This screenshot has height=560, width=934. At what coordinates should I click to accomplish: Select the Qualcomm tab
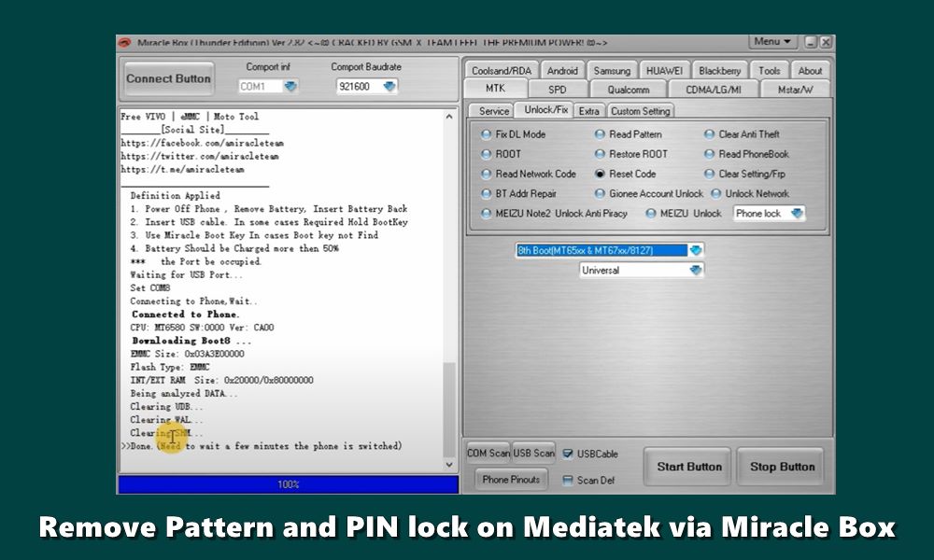pyautogui.click(x=628, y=90)
